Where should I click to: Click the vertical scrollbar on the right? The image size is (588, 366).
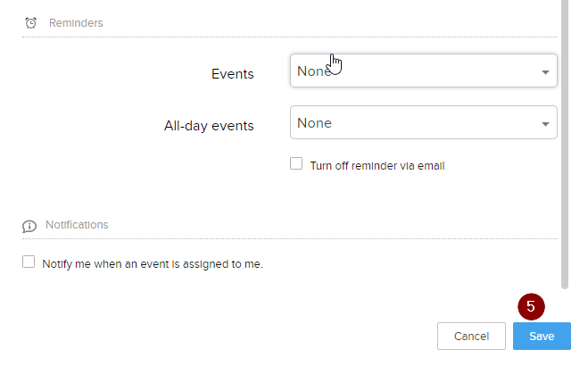coord(564,143)
